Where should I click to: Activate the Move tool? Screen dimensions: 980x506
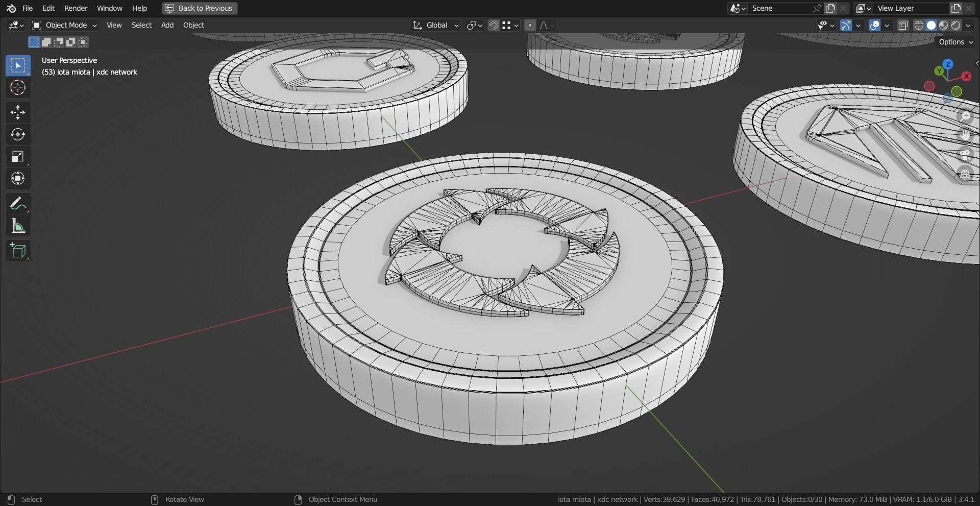click(18, 112)
